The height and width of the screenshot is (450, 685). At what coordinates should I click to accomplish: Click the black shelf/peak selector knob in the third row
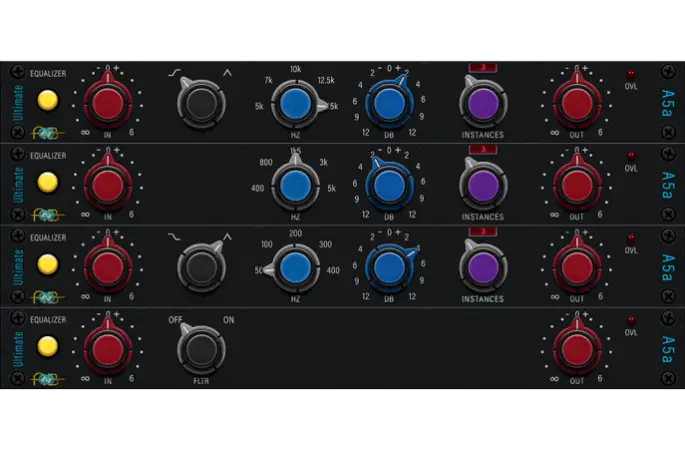203,267
